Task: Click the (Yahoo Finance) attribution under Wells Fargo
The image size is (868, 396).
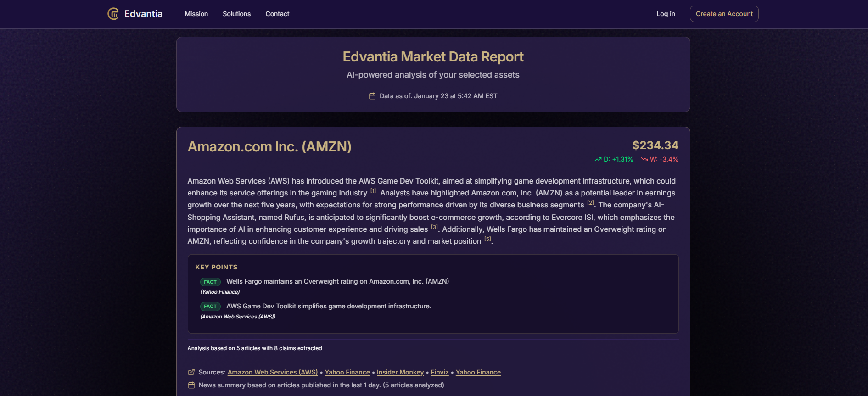Action: [220, 292]
